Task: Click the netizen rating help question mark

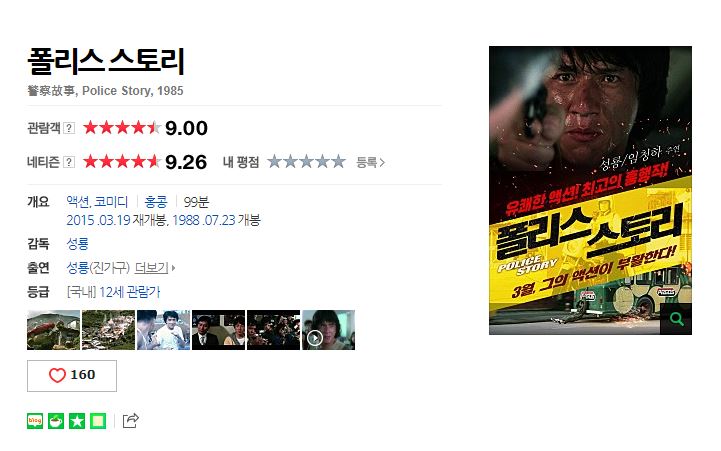Action: (69, 162)
